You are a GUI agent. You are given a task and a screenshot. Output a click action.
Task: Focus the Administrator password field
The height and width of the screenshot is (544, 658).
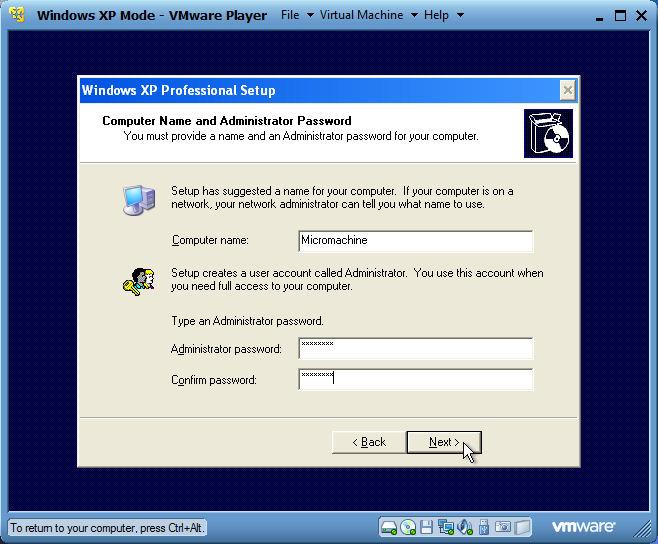tap(415, 348)
